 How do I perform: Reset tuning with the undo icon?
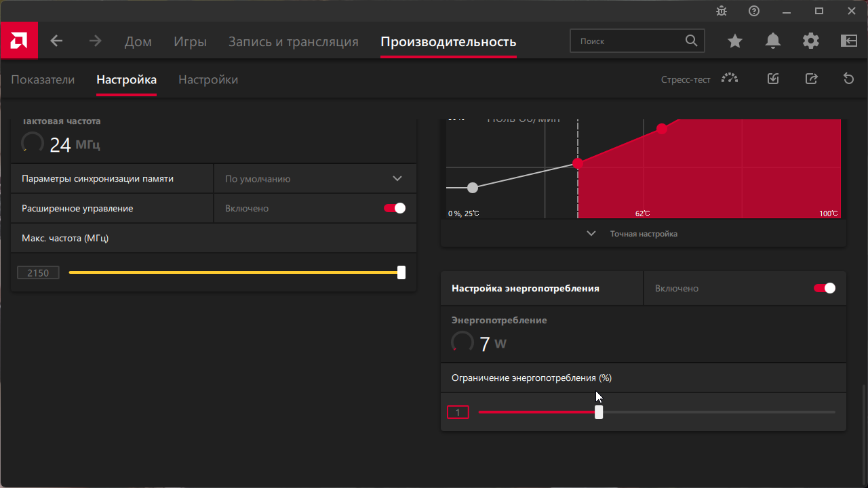[x=848, y=79]
